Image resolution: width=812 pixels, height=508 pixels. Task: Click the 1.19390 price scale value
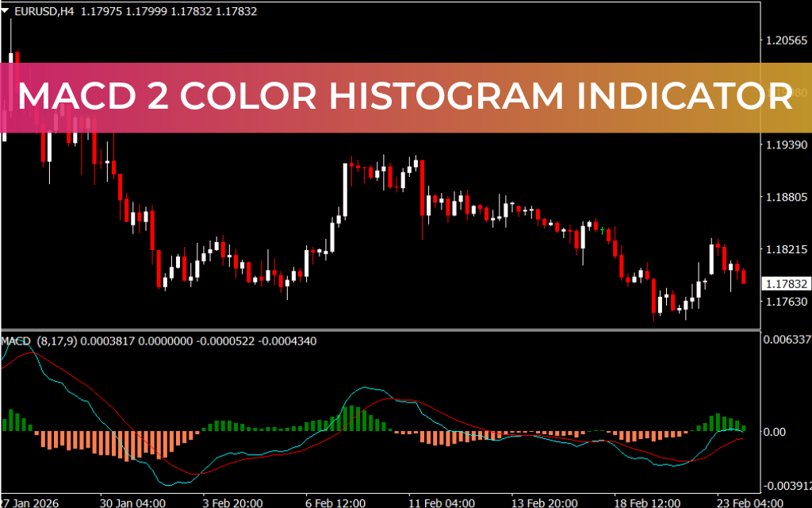click(x=785, y=144)
